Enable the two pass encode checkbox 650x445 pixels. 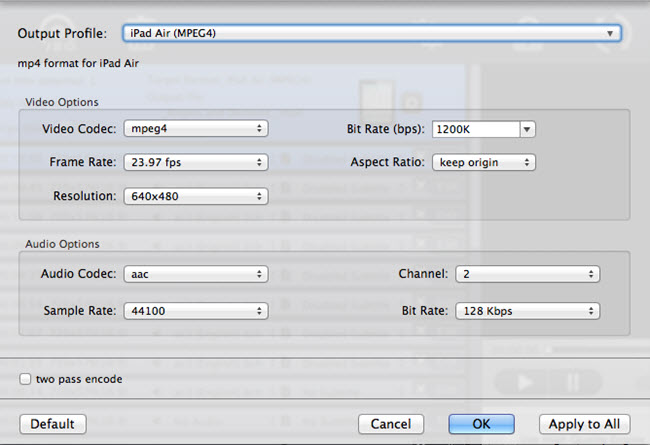point(25,379)
